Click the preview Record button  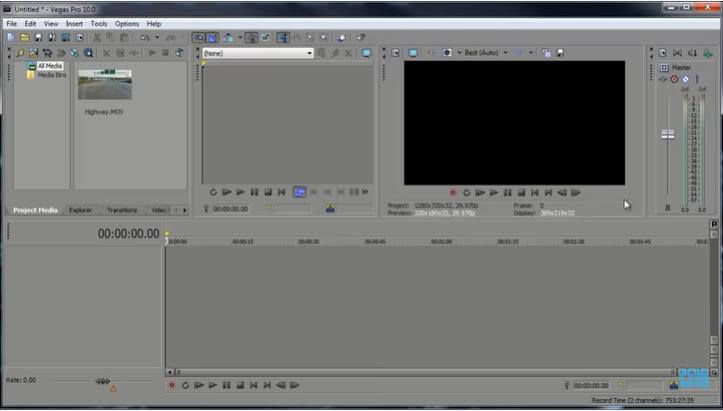(x=453, y=193)
